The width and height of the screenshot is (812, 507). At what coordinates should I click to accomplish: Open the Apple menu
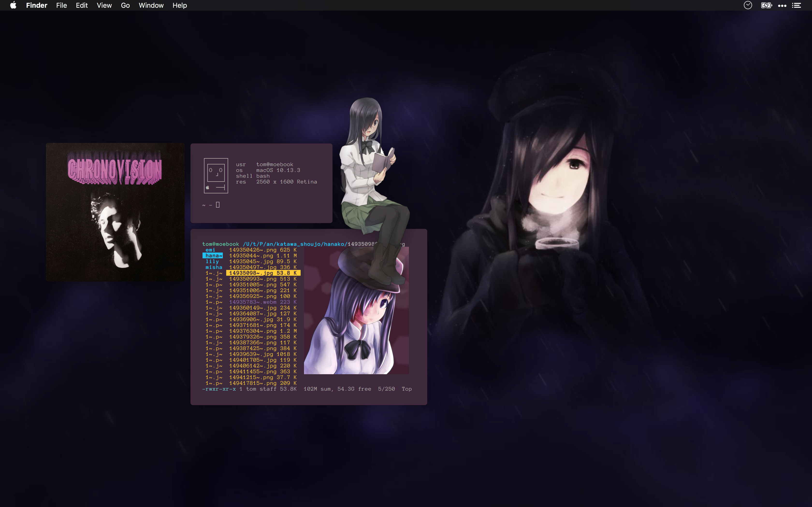[x=13, y=5]
